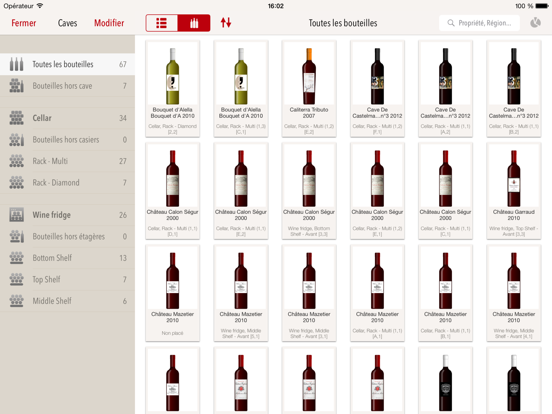Open the Cellar rack icon
The width and height of the screenshot is (552, 414).
point(17,118)
